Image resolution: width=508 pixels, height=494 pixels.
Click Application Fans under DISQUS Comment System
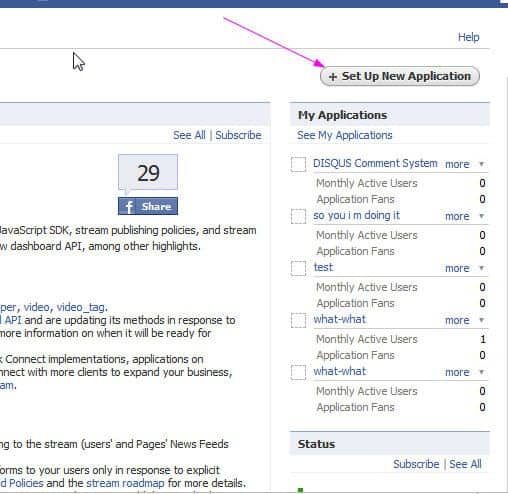pyautogui.click(x=355, y=199)
